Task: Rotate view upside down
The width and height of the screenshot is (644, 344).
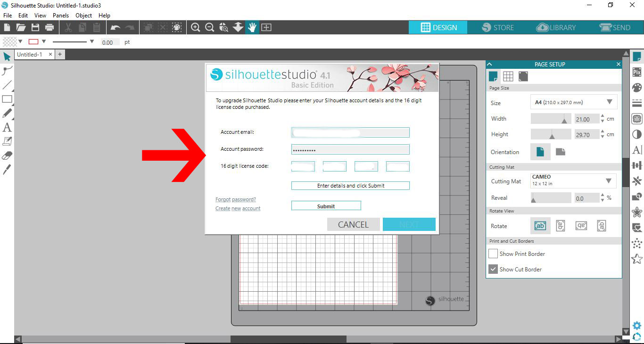Action: tap(581, 226)
